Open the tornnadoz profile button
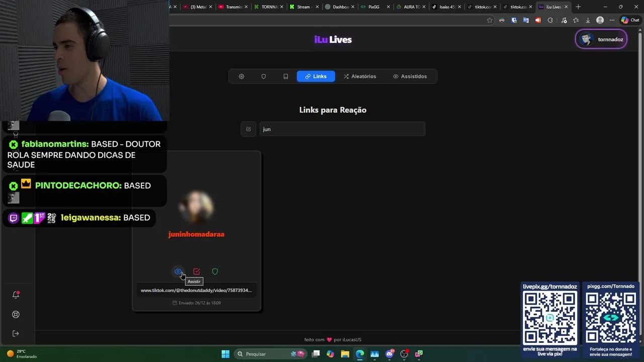 601,39
